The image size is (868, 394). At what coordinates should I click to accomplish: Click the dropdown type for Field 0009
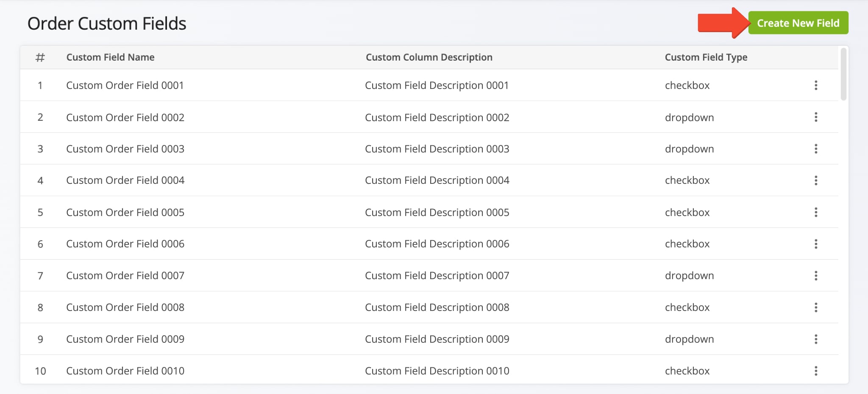[x=689, y=339]
